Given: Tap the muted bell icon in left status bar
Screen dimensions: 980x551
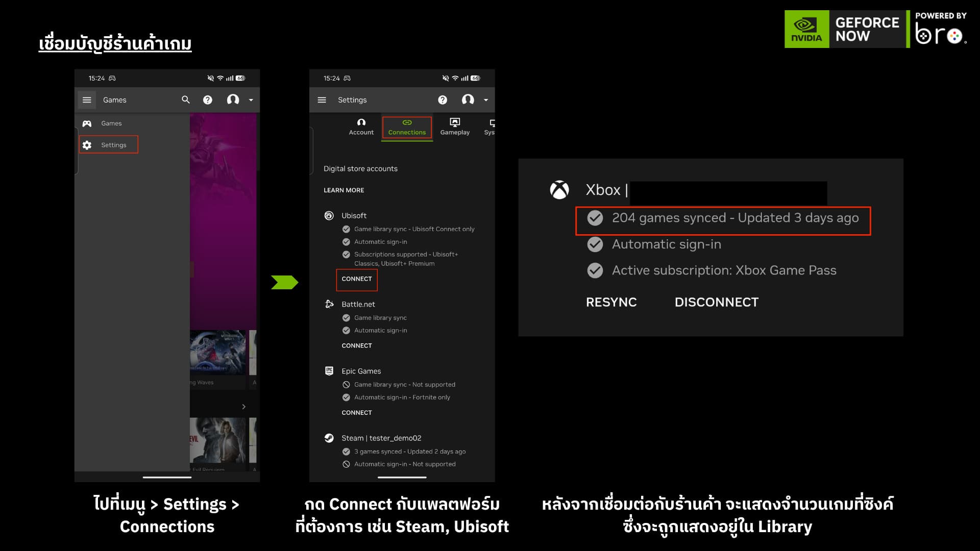Looking at the screenshot, I should [x=210, y=78].
